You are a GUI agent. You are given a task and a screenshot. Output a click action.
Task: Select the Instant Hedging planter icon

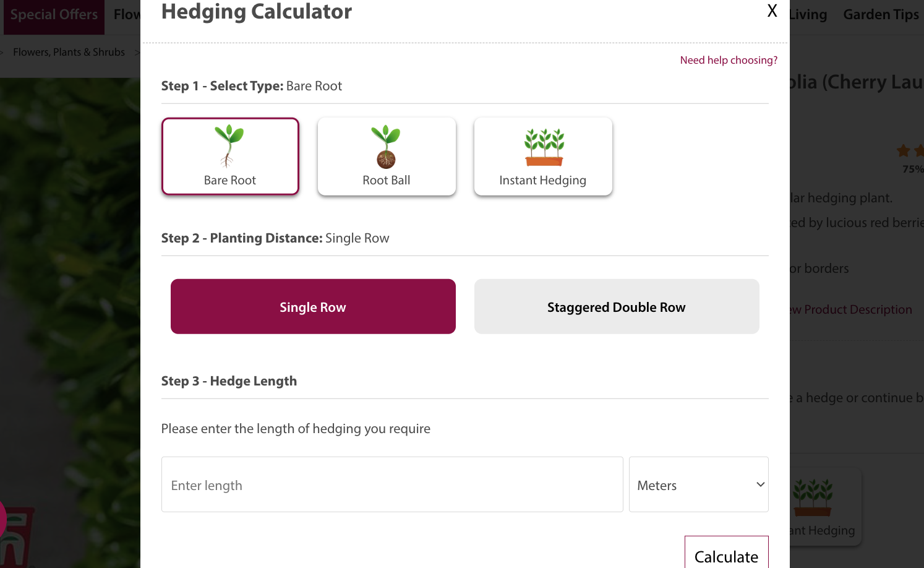coord(542,156)
